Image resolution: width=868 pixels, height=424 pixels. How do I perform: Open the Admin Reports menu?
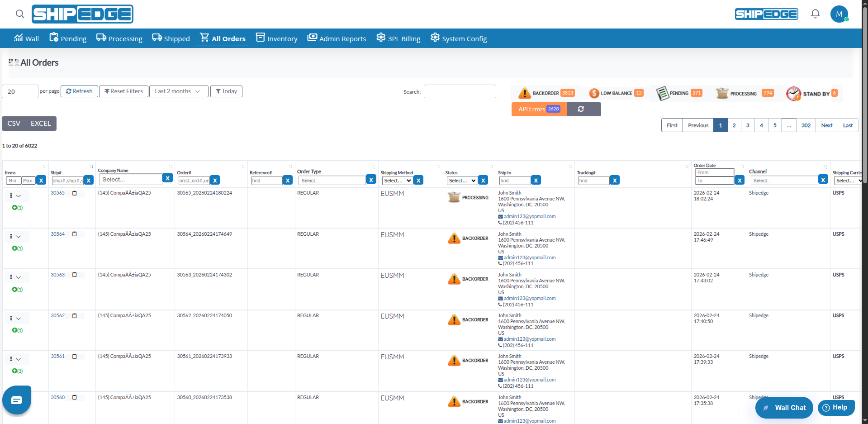[337, 38]
